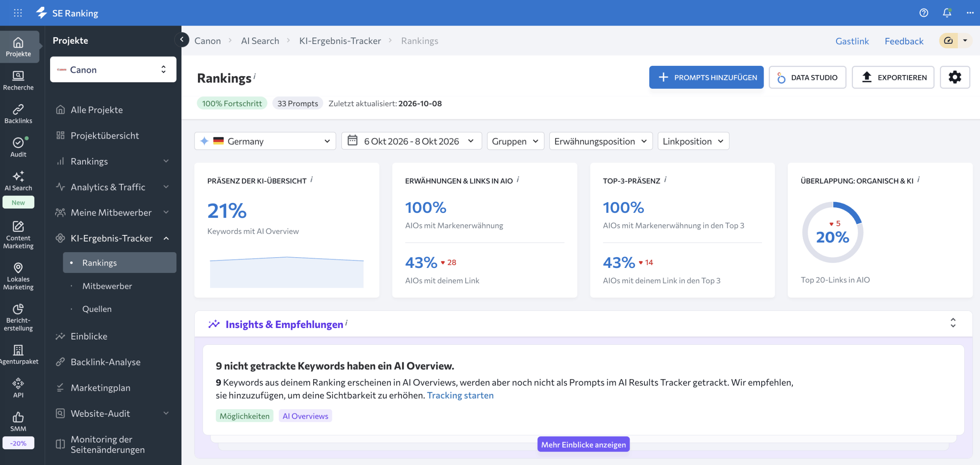The width and height of the screenshot is (980, 465).
Task: Open the Erwähnungsposition filter dropdown
Action: click(x=601, y=141)
